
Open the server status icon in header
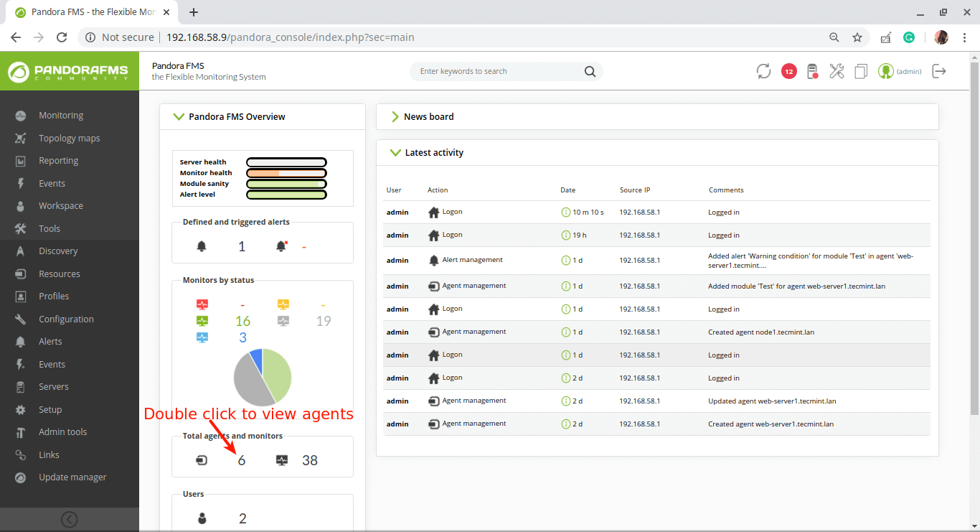pyautogui.click(x=812, y=71)
